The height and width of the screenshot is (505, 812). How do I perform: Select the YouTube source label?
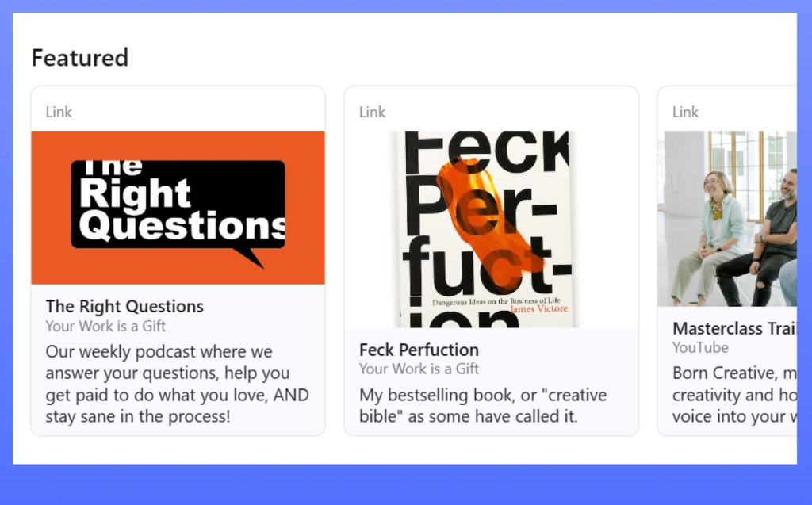coord(700,347)
